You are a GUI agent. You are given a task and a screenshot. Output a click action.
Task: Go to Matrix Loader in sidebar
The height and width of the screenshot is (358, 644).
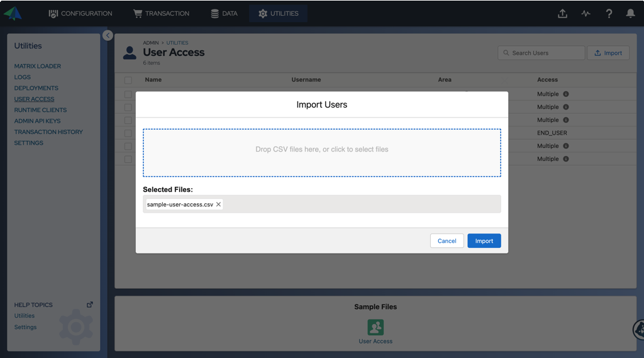click(37, 66)
